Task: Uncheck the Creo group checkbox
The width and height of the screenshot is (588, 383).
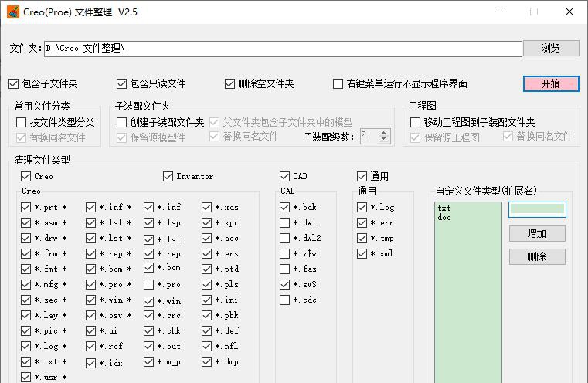Action: coord(25,176)
